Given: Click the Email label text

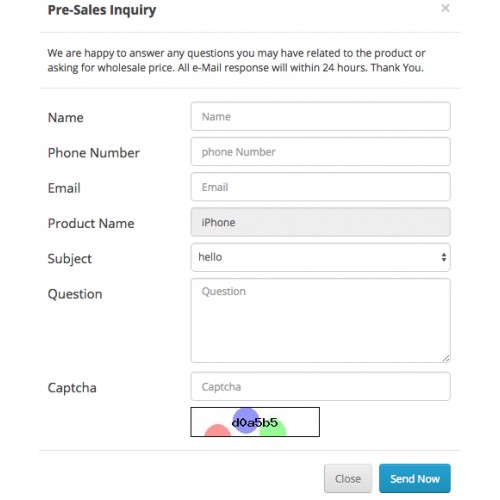Looking at the screenshot, I should click(64, 188).
